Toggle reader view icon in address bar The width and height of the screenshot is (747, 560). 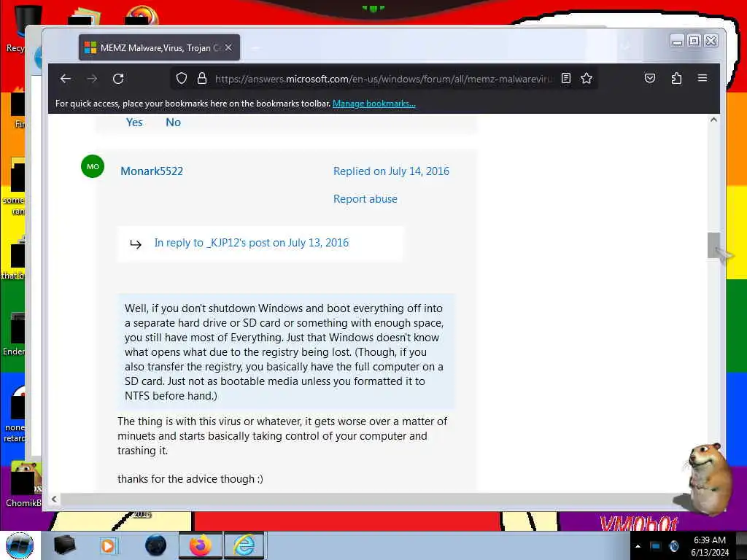click(566, 79)
